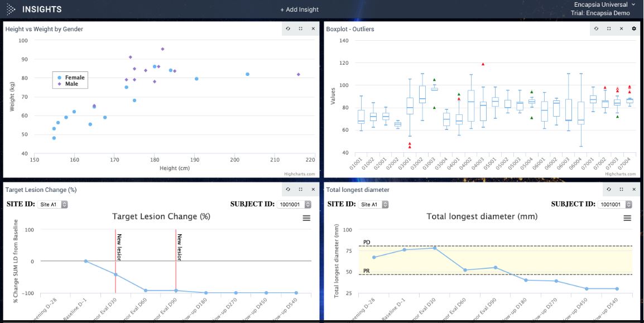The width and height of the screenshot is (644, 323).
Task: Click Total longest diameter (mm) chart title
Action: (482, 216)
